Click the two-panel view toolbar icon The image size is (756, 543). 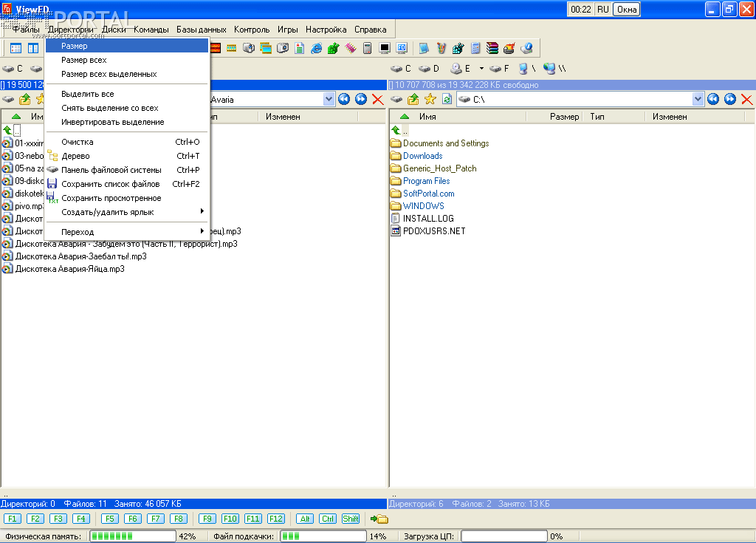33,48
